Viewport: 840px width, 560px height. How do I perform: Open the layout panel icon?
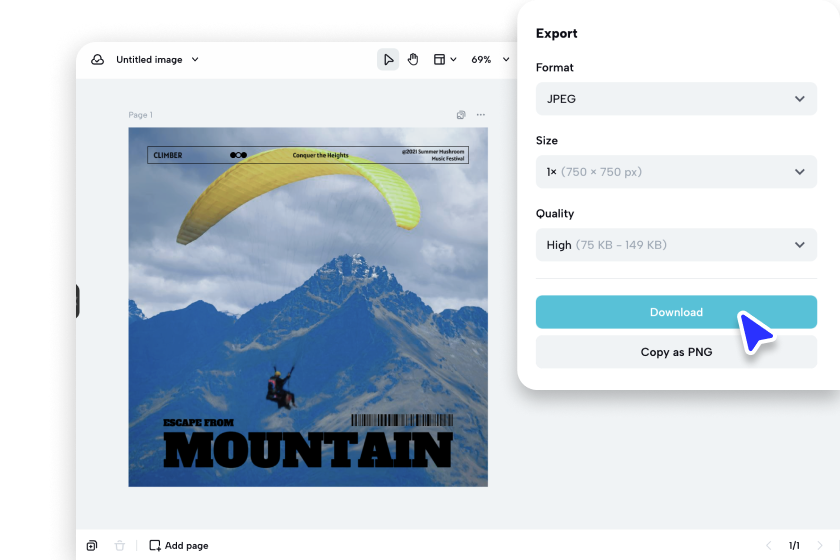click(x=440, y=60)
